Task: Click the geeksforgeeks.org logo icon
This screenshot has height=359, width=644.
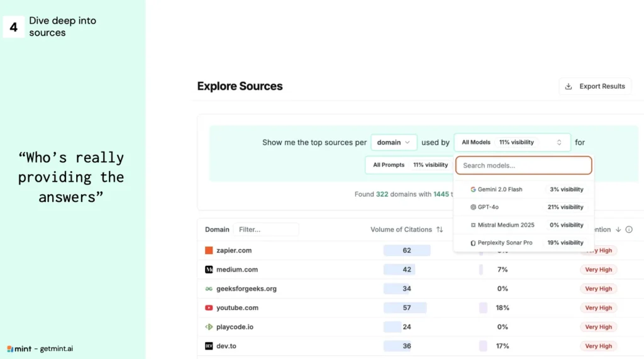Action: [209, 289]
